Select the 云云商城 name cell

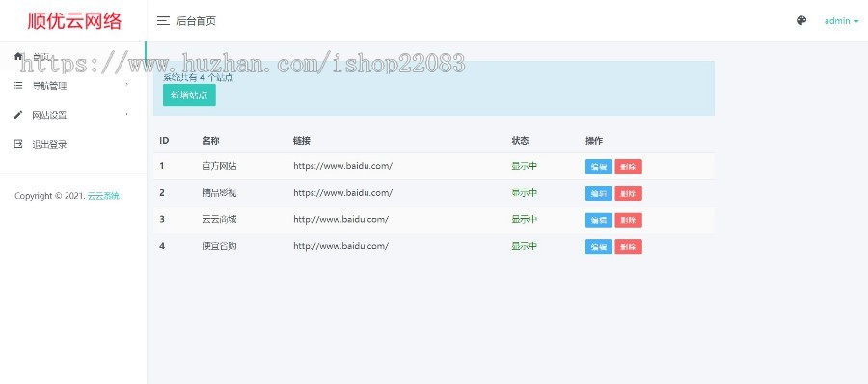[219, 219]
